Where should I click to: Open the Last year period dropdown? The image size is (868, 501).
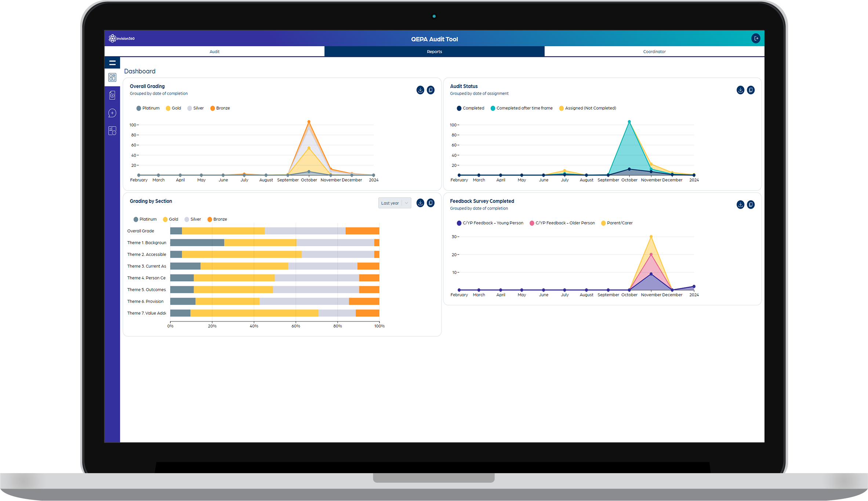point(390,203)
